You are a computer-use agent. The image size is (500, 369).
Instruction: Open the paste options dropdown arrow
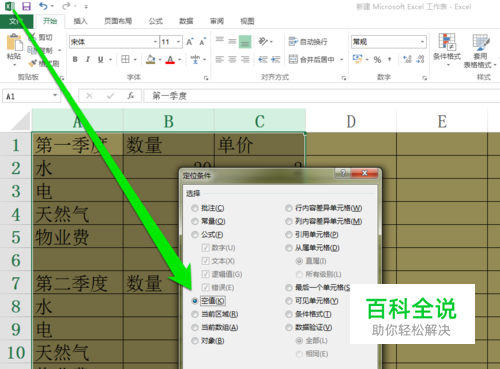(x=14, y=65)
